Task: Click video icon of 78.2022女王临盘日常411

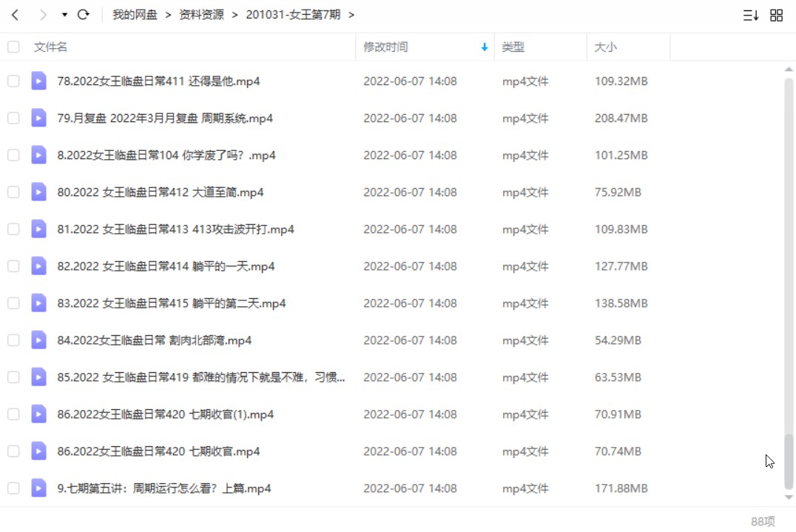Action: tap(38, 81)
